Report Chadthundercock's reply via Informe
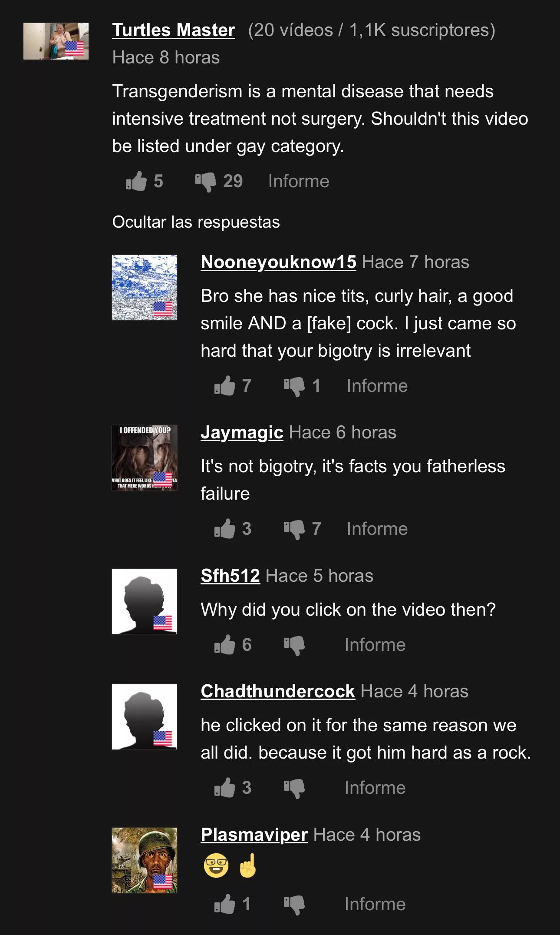560x935 pixels. tap(375, 788)
